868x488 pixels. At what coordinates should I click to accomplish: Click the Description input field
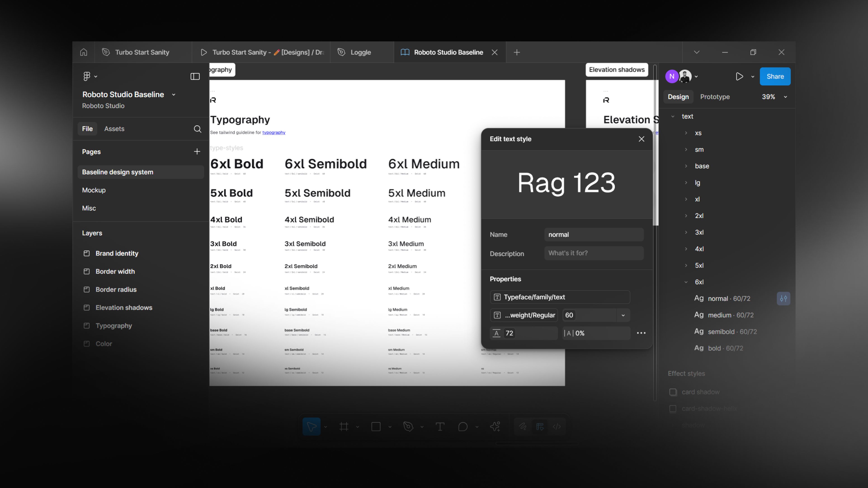[x=594, y=253]
